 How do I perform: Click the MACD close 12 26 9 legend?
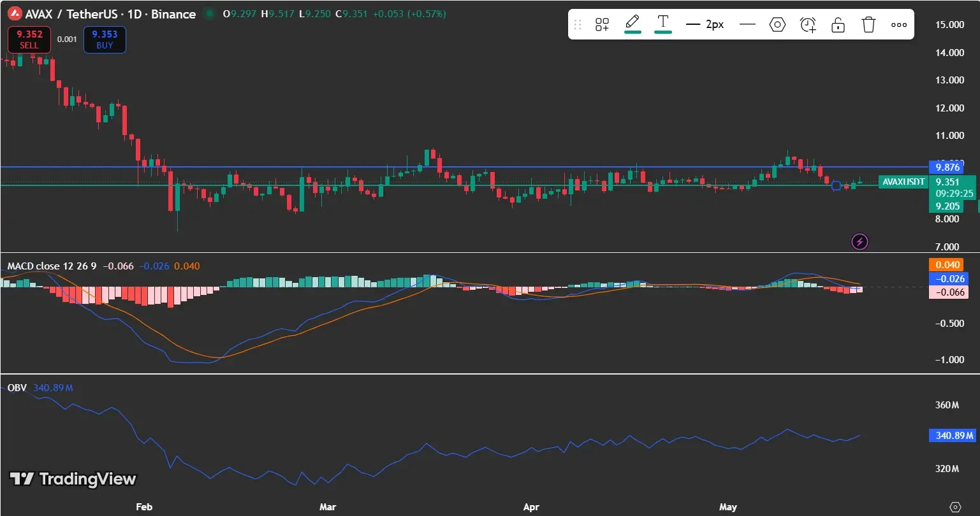pyautogui.click(x=52, y=266)
